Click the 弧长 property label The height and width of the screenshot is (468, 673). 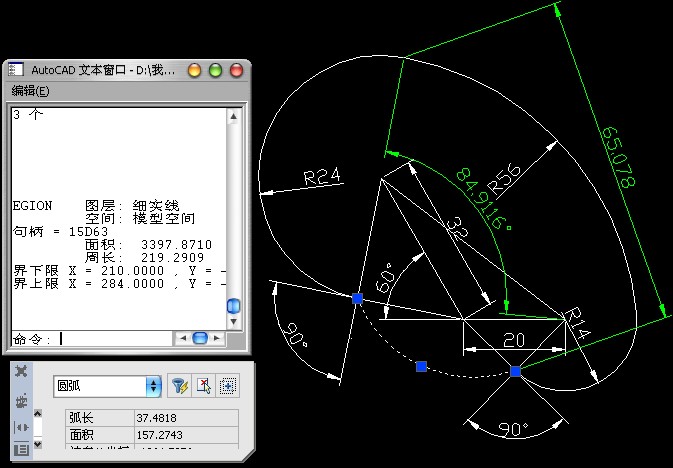(x=81, y=418)
